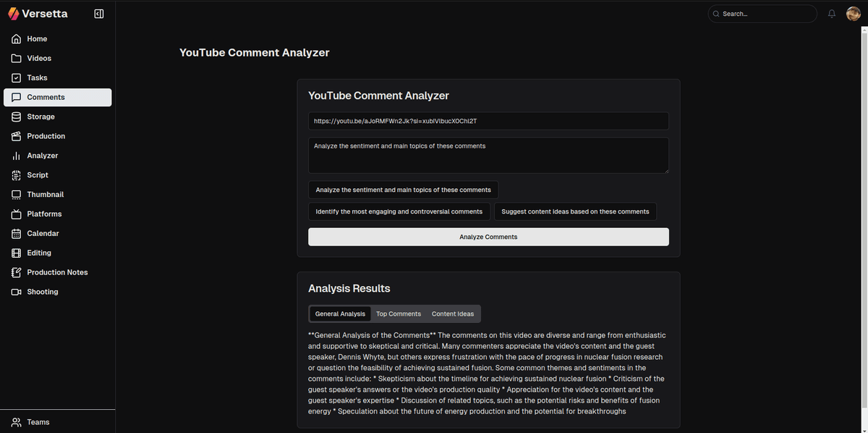Open Production Notes
The width and height of the screenshot is (868, 433).
tap(57, 273)
